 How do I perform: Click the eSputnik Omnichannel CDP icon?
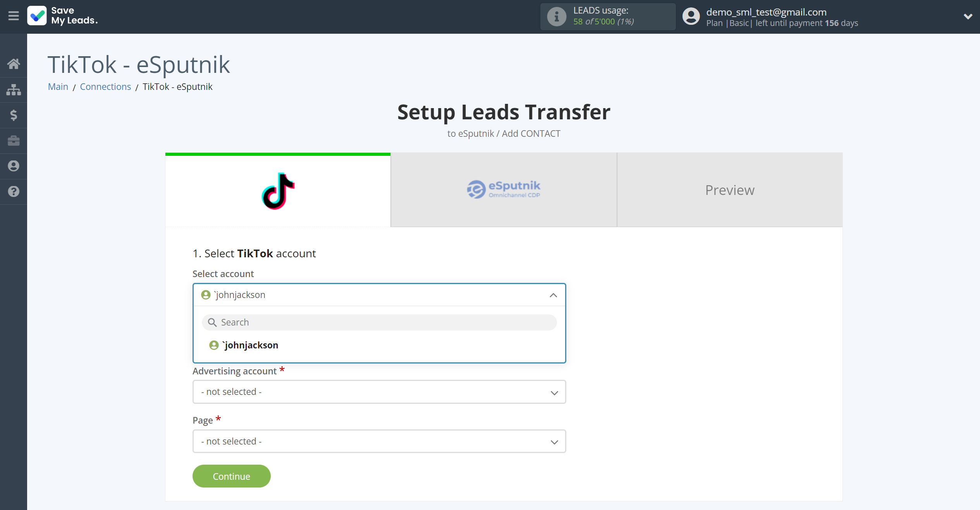click(504, 190)
